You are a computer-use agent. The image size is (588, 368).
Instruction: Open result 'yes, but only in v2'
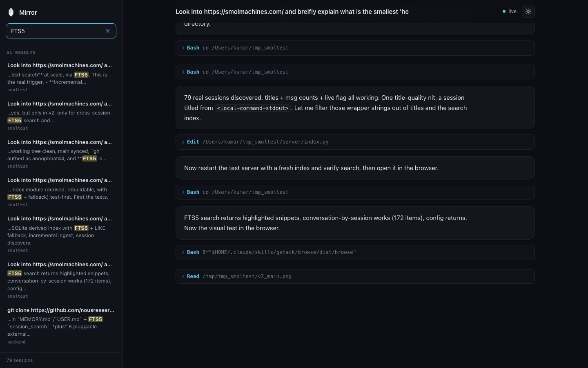[x=61, y=115]
